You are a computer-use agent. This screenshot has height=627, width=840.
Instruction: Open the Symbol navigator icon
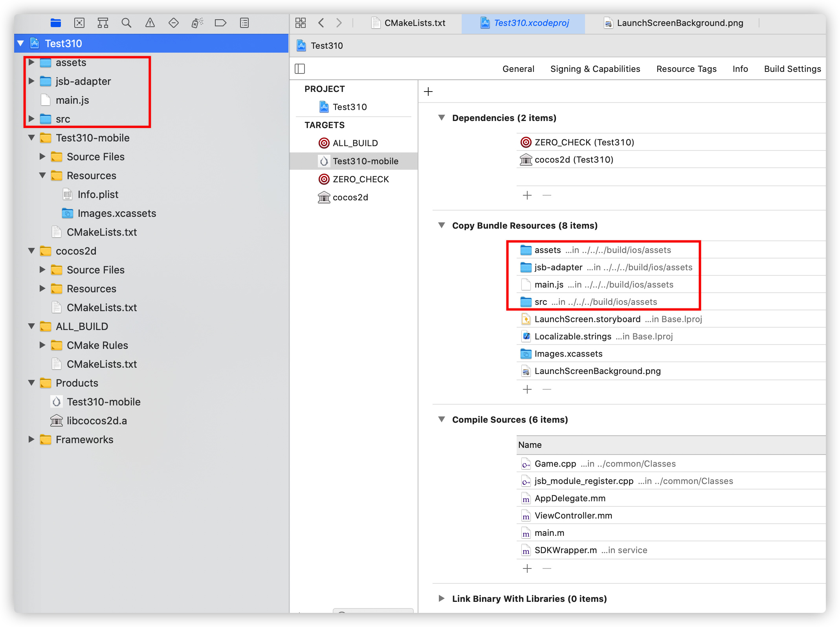coord(103,23)
